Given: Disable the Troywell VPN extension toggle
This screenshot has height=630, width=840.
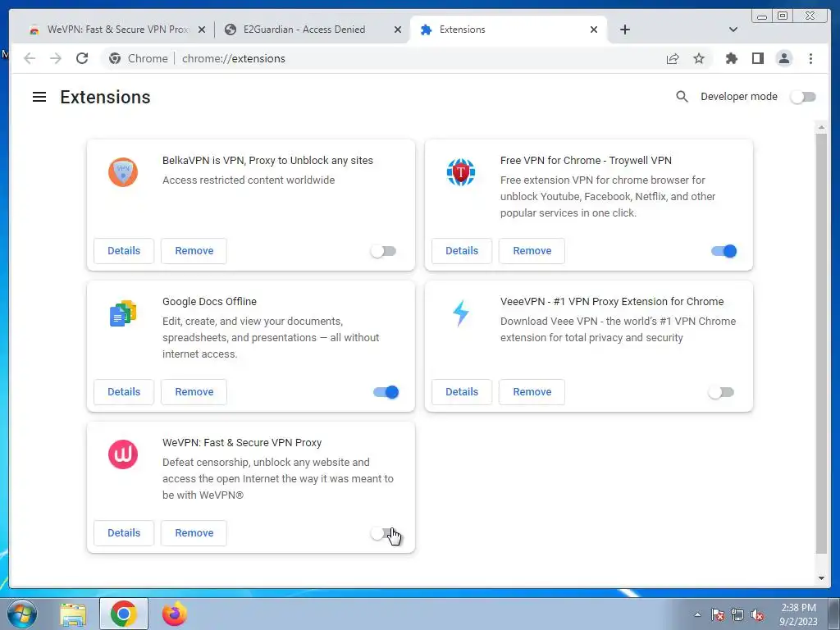Looking at the screenshot, I should pyautogui.click(x=724, y=251).
